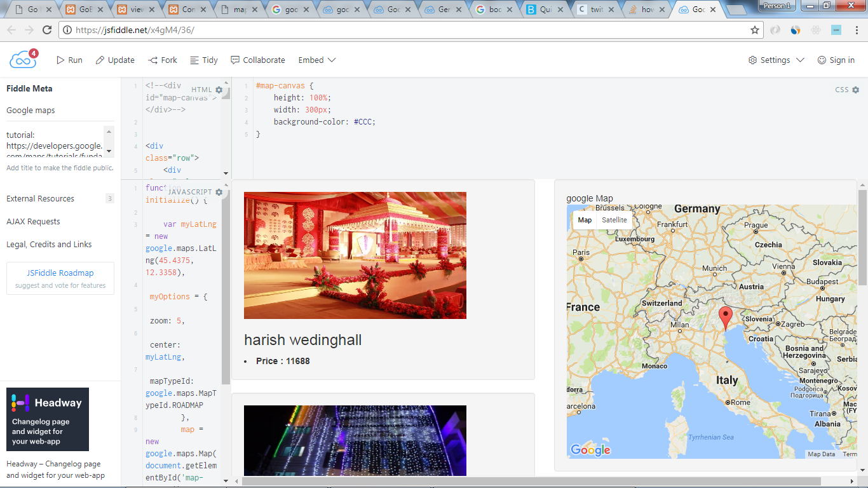Select the Map view type button
The width and height of the screenshot is (868, 488).
pos(585,220)
